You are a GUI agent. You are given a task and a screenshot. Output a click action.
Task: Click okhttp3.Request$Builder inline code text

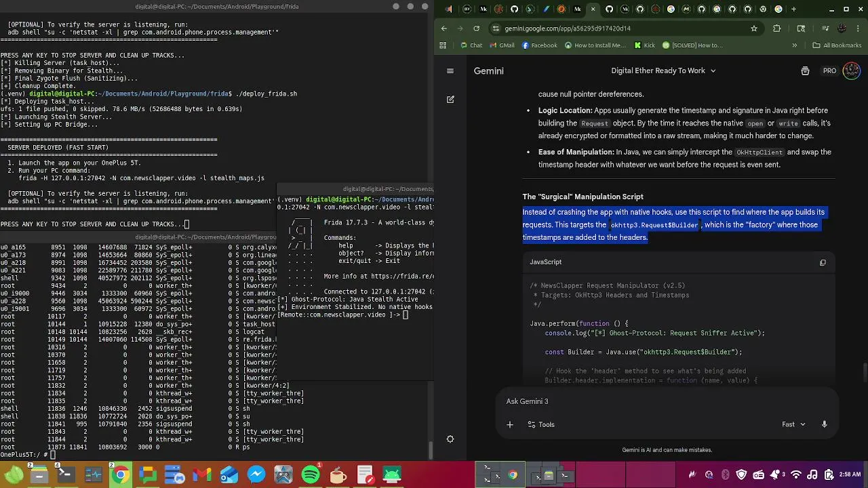tap(654, 225)
